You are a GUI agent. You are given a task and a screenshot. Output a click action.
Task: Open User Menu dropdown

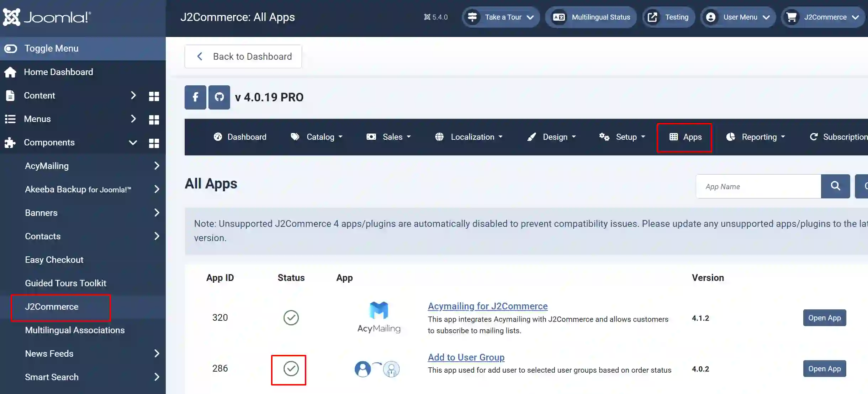[738, 17]
